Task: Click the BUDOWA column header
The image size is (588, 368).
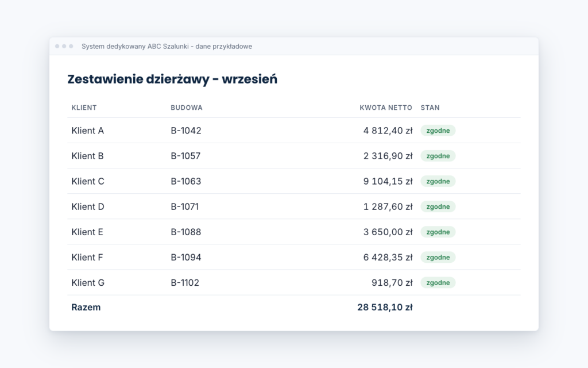Action: (x=187, y=108)
